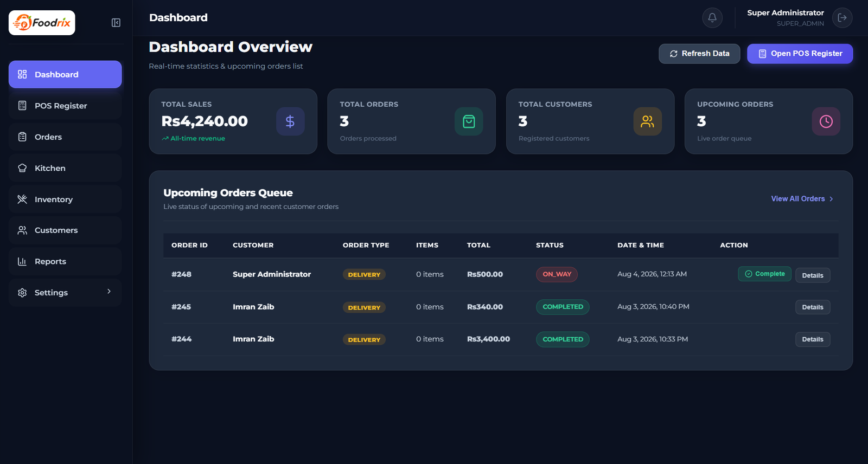
Task: Click the Orders clipboard icon
Action: 22,137
